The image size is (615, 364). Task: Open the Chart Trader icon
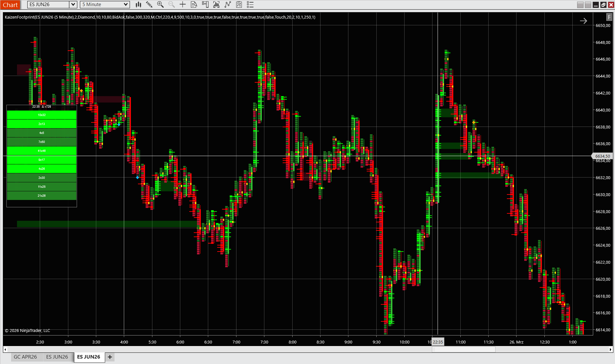point(205,4)
